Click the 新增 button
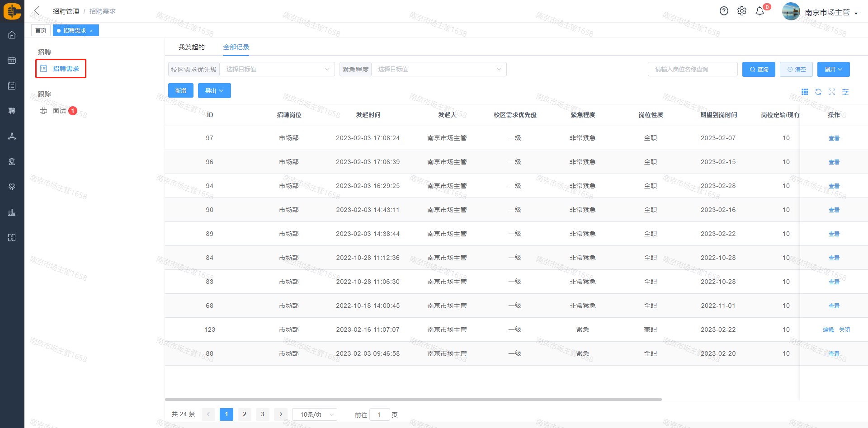 [180, 91]
